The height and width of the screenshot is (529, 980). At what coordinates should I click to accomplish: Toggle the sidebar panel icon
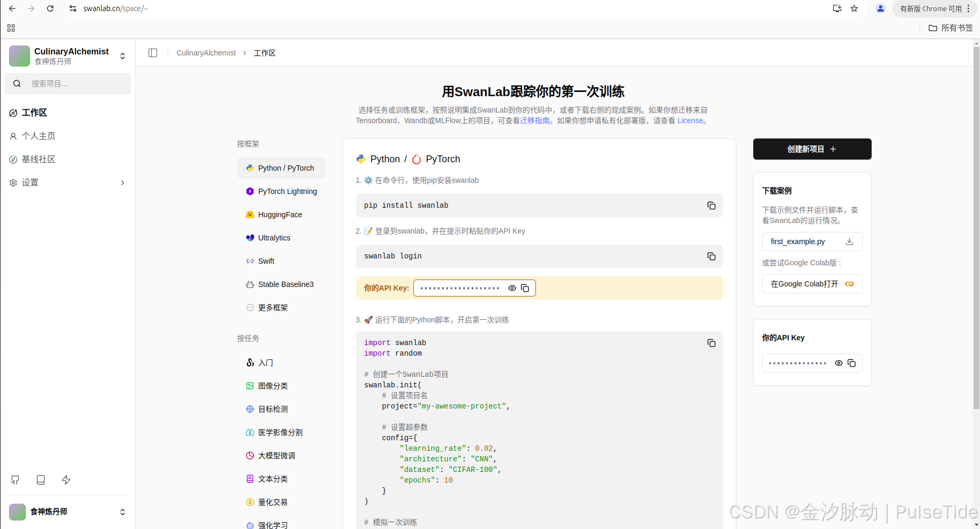tap(153, 53)
